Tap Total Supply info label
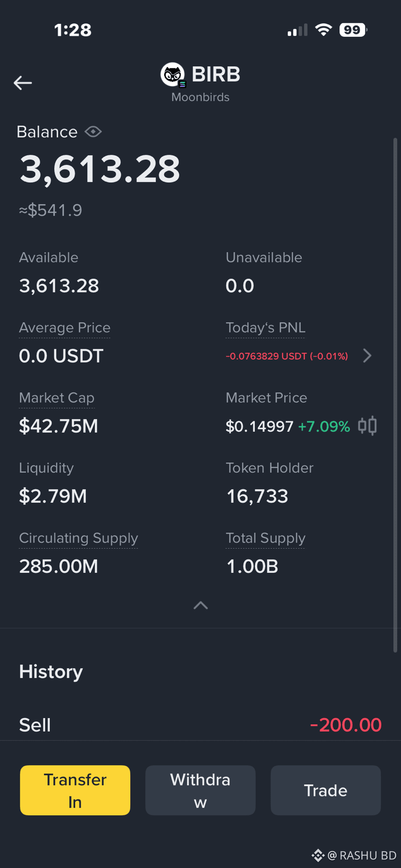Image resolution: width=401 pixels, height=868 pixels. point(265,538)
